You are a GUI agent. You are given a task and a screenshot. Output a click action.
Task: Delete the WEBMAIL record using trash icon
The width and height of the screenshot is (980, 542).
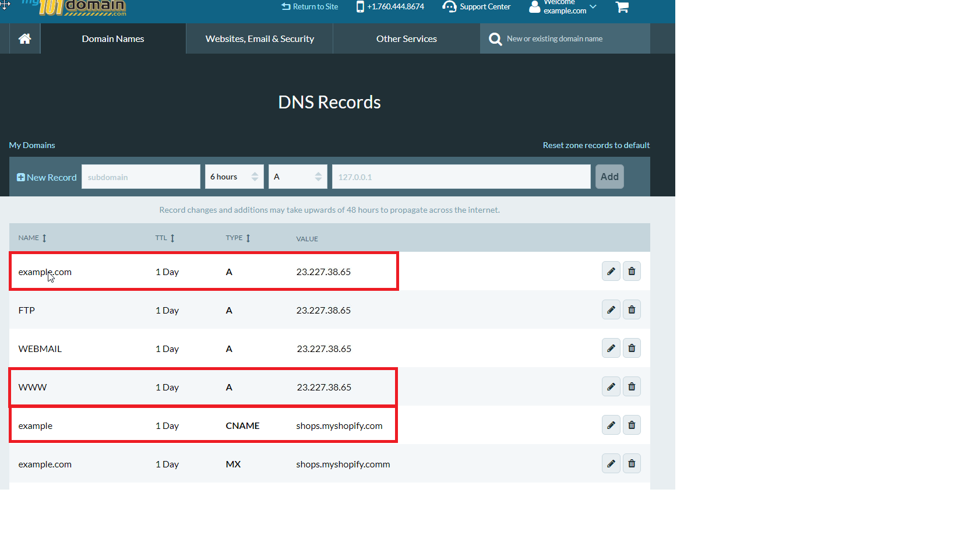632,349
